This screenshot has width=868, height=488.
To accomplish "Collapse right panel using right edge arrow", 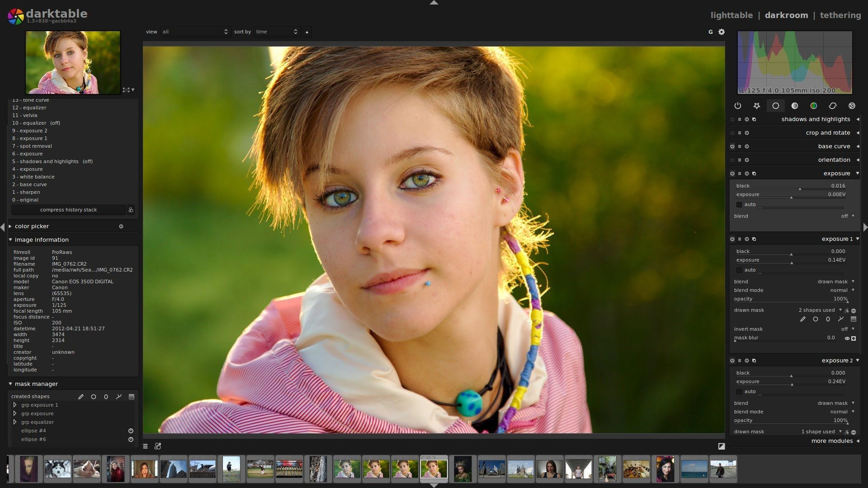I will pyautogui.click(x=865, y=227).
